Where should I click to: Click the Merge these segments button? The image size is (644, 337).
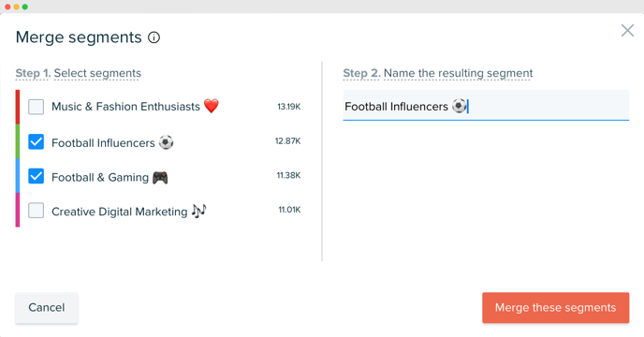click(x=556, y=307)
